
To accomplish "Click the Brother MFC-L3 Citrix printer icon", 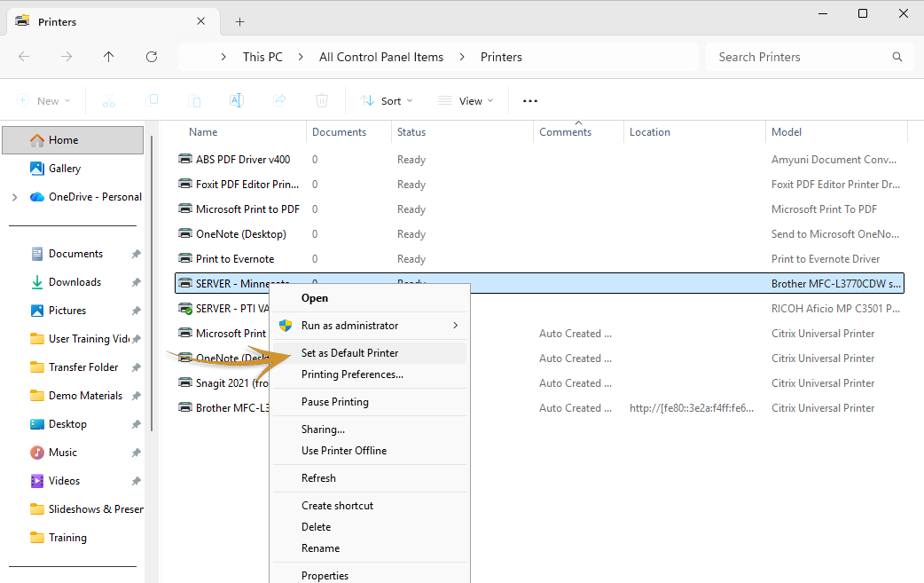I will (x=185, y=407).
